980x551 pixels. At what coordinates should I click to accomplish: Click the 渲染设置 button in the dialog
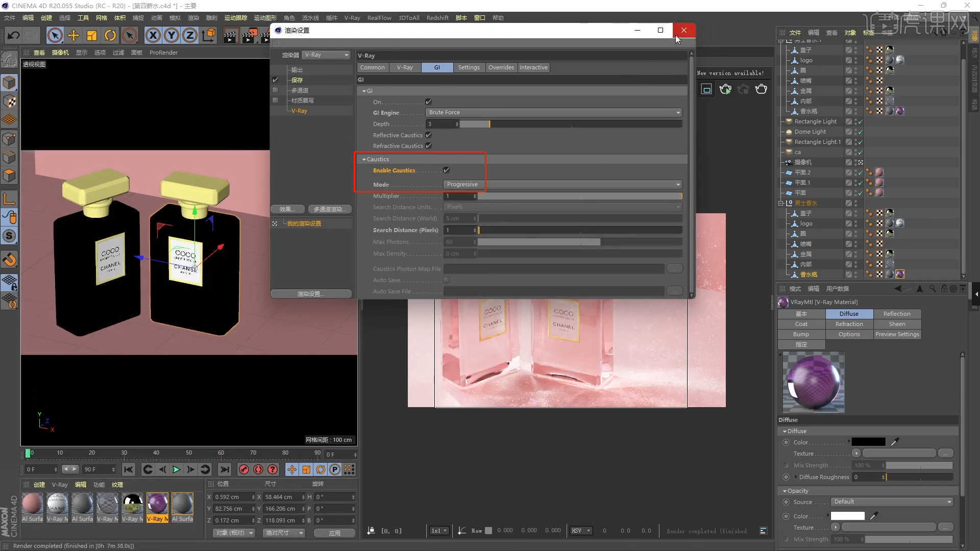(311, 293)
